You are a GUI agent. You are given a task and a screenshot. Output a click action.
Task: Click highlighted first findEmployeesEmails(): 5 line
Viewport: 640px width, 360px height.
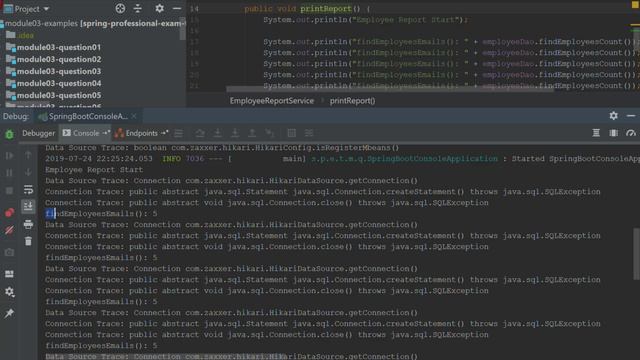(x=101, y=214)
